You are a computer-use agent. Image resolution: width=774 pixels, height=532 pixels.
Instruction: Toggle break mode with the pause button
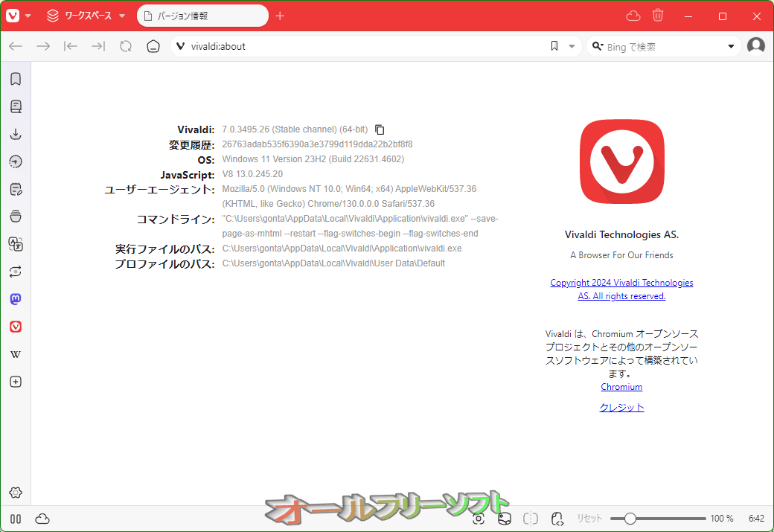pos(15,519)
